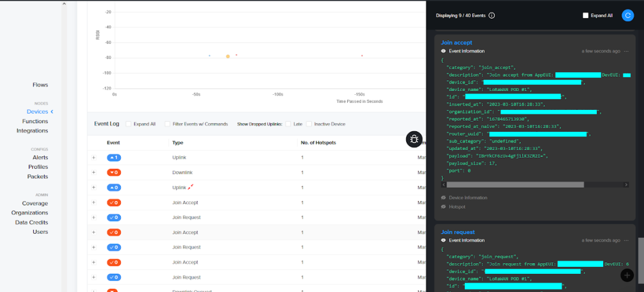
Task: Open the three-dot menu on Join accept card
Action: 626,51
